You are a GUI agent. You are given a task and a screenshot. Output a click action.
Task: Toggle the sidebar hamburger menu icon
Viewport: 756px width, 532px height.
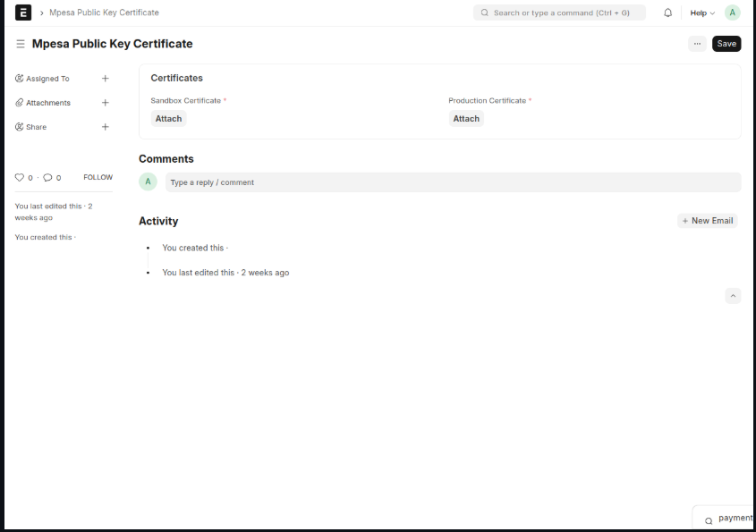[x=21, y=44]
